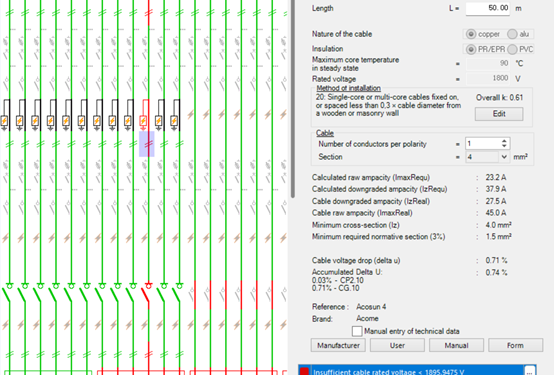This screenshot has height=375, width=554.
Task: Choose alu cable nature
Action: click(x=512, y=34)
